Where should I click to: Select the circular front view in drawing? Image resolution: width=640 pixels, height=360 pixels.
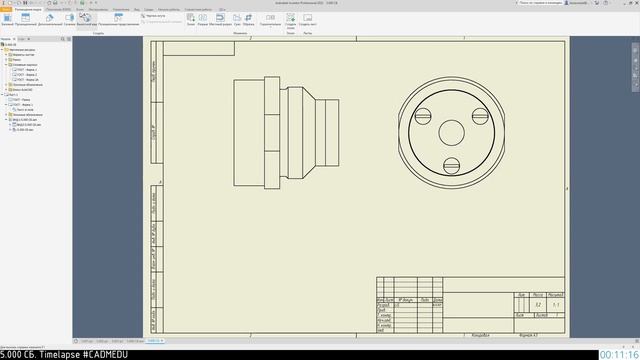point(451,133)
